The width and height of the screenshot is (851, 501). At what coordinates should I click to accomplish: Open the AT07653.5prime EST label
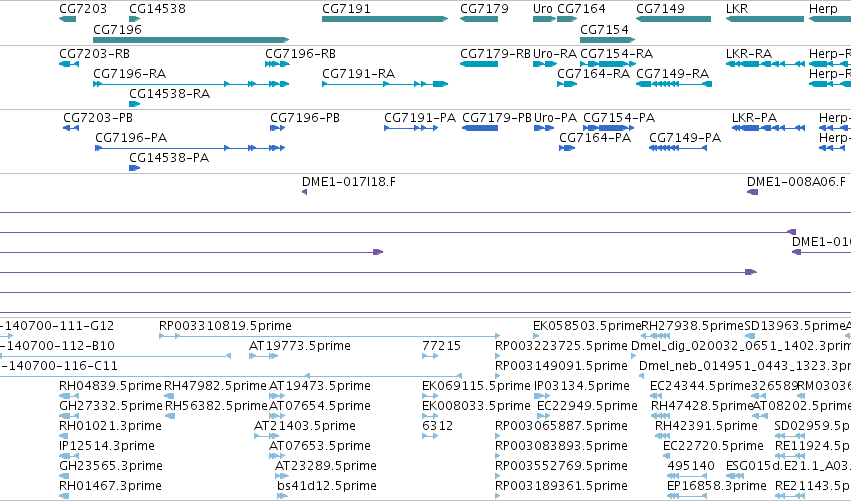point(320,446)
